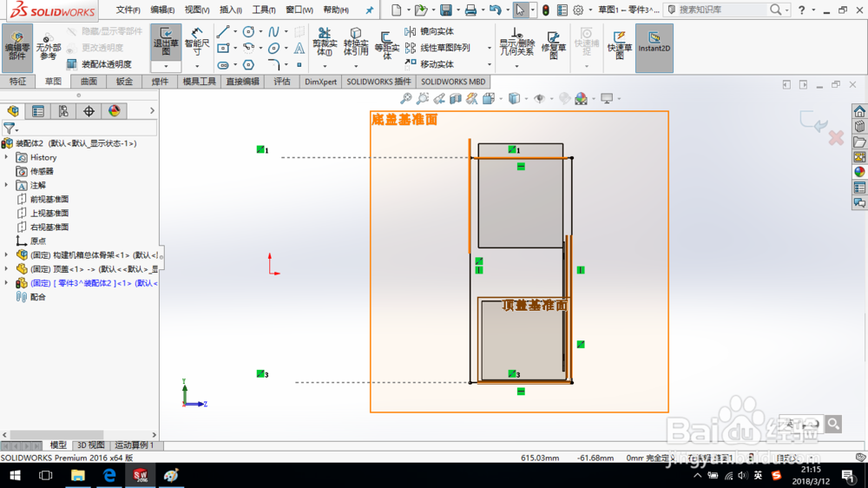Open the 插入(I) menu
This screenshot has width=868, height=488.
coord(230,10)
